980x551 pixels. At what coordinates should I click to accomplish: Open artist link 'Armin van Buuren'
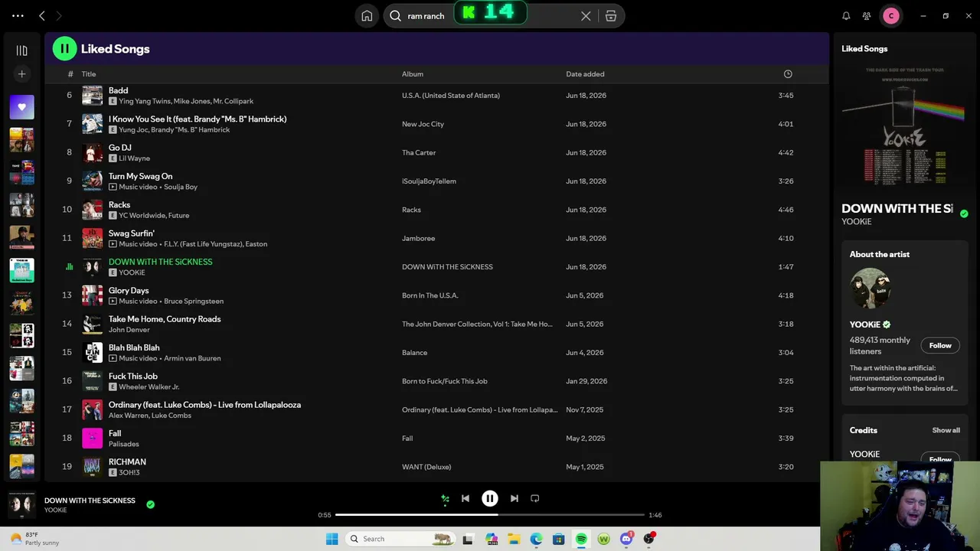[192, 358]
